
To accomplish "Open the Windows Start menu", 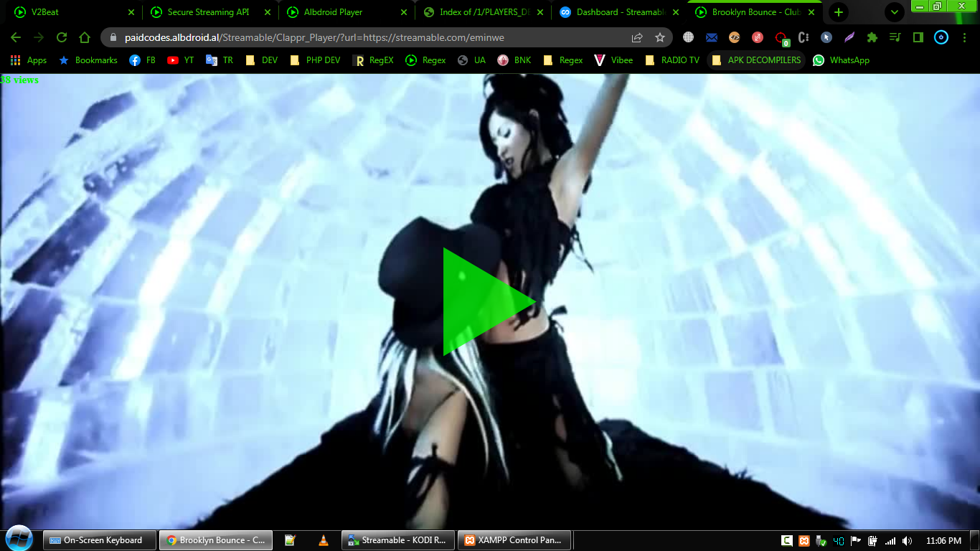I will [x=19, y=539].
